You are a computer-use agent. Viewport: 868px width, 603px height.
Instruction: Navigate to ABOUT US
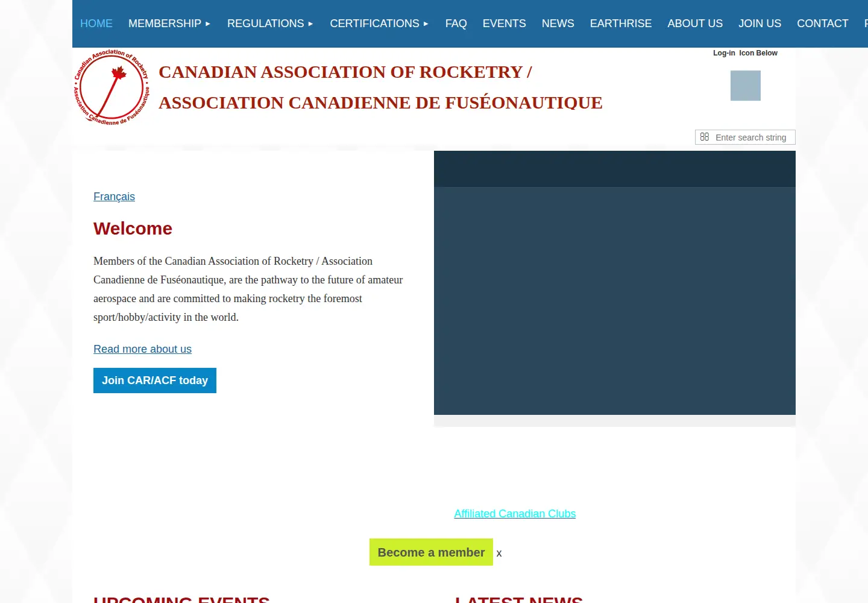[x=695, y=24]
